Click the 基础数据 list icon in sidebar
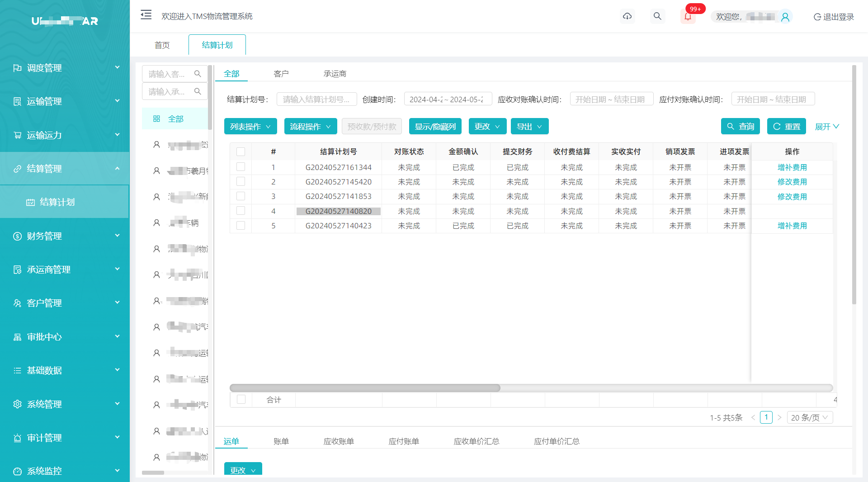This screenshot has height=482, width=868. tap(17, 370)
